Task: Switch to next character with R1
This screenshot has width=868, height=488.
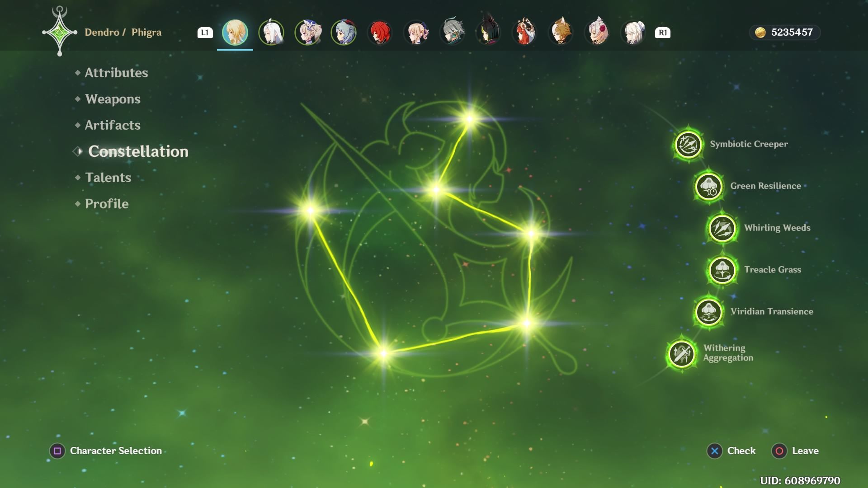Action: click(x=662, y=33)
